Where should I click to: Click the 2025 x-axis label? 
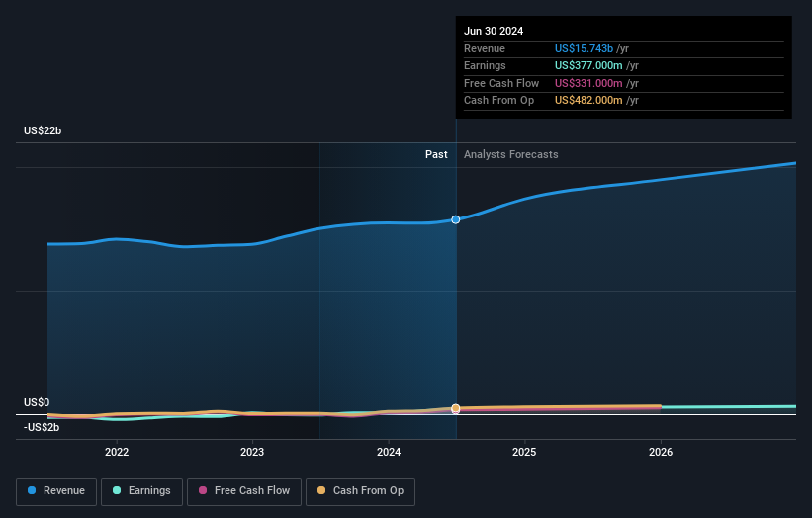tap(524, 453)
